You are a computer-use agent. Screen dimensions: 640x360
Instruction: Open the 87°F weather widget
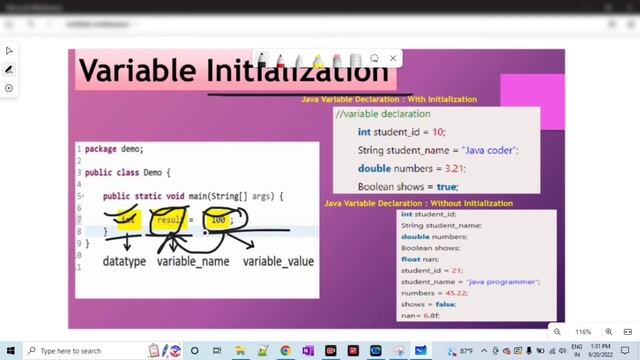pyautogui.click(x=460, y=351)
